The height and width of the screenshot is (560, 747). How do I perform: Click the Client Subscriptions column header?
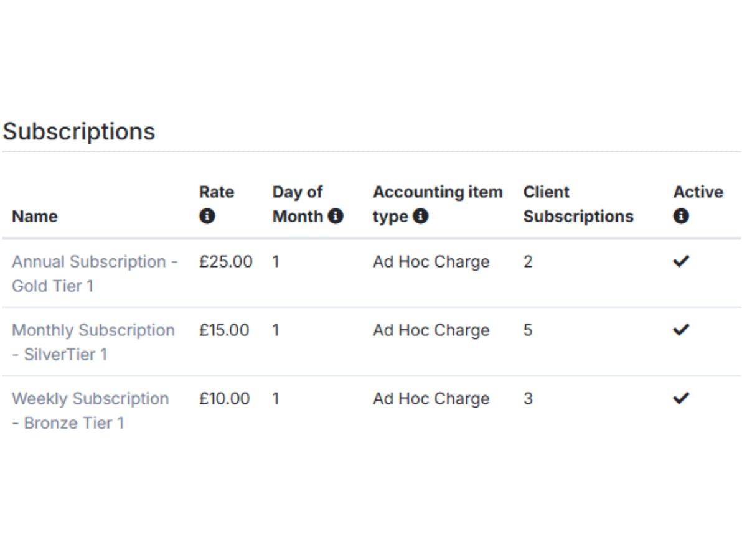pyautogui.click(x=578, y=204)
